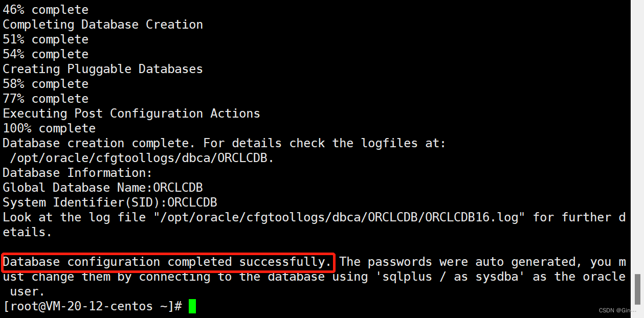The height and width of the screenshot is (318, 644).
Task: Click the green terminal cursor block
Action: pyautogui.click(x=192, y=306)
